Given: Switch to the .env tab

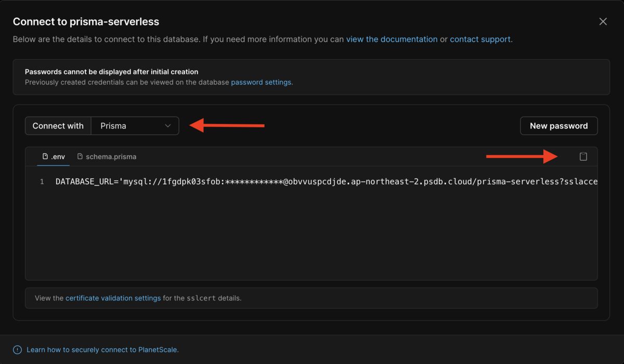Looking at the screenshot, I should point(53,157).
